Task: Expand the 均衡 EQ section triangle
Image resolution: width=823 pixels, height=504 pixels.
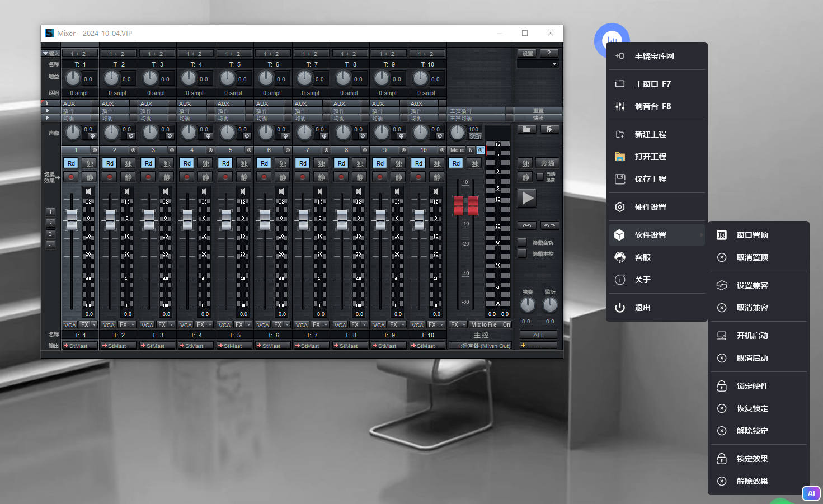Action: point(48,118)
